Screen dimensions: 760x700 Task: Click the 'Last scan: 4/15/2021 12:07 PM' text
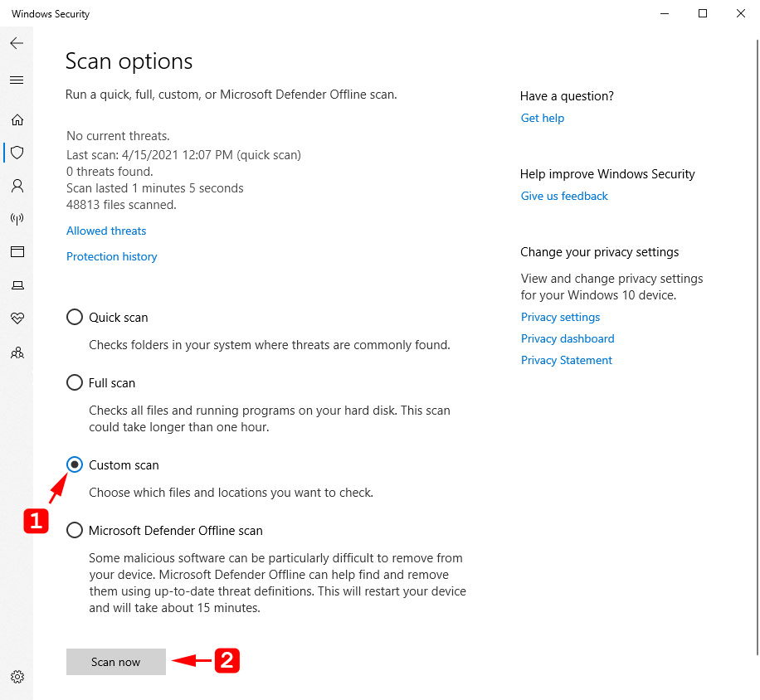(x=150, y=155)
